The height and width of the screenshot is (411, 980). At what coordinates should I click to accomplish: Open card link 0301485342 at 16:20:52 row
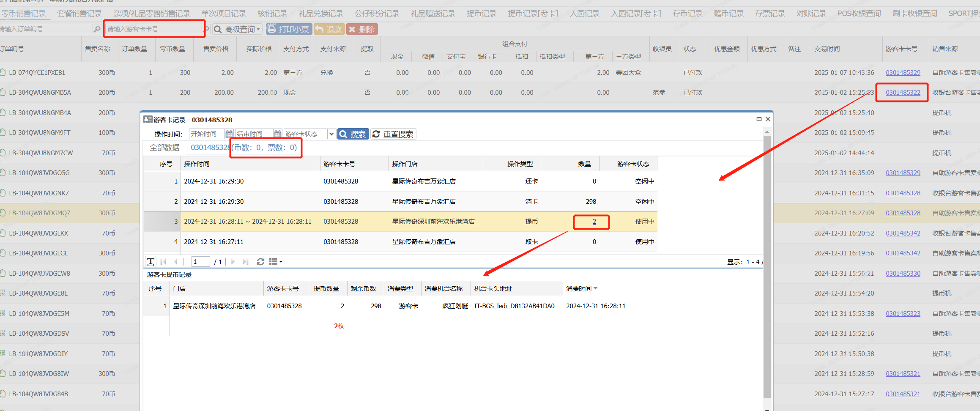903,233
